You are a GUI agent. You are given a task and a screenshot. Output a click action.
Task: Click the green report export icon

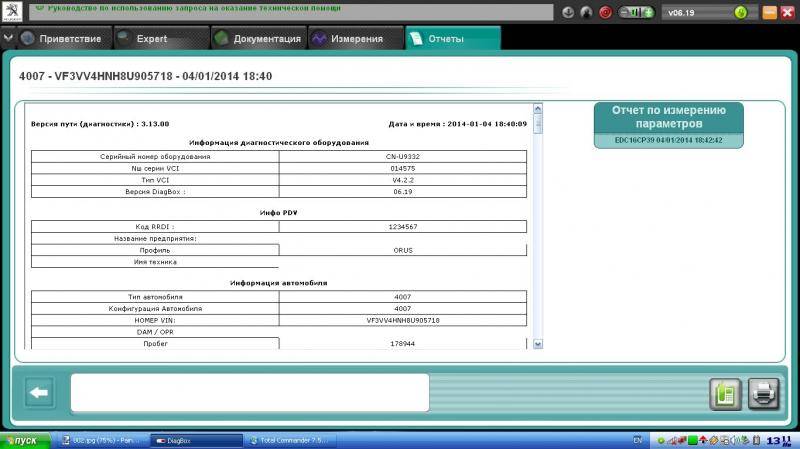coord(725,394)
